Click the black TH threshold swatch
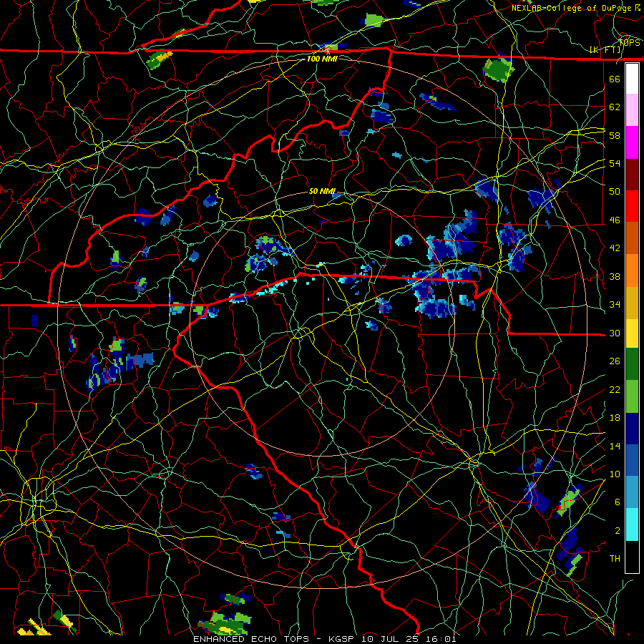Viewport: 644px width, 644px height. pos(632,557)
